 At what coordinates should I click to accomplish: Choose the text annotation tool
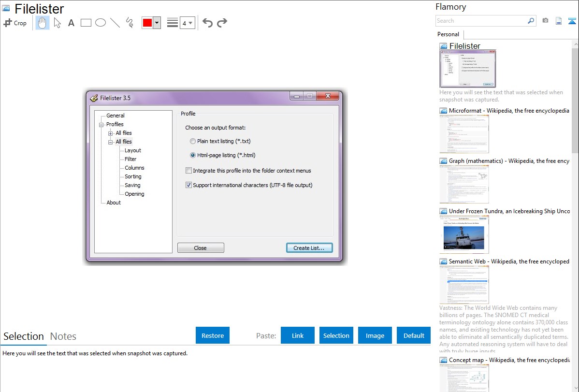71,23
